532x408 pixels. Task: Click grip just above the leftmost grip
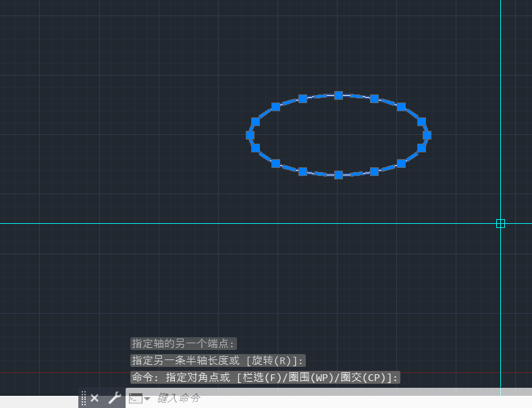tap(255, 121)
